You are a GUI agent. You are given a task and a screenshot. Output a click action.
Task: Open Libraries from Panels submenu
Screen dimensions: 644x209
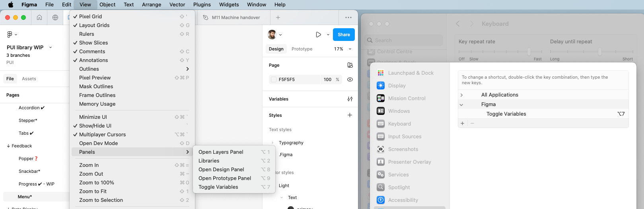[x=234, y=161]
